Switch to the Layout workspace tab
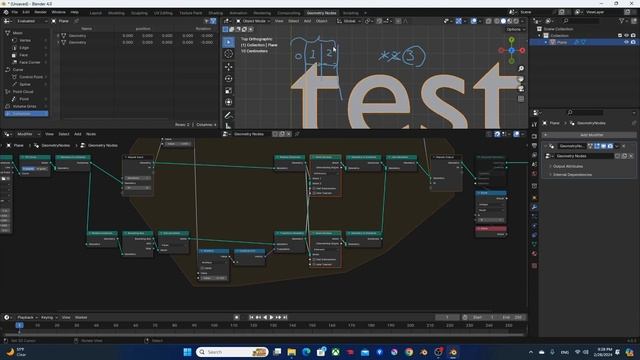The width and height of the screenshot is (640, 360). pos(96,13)
